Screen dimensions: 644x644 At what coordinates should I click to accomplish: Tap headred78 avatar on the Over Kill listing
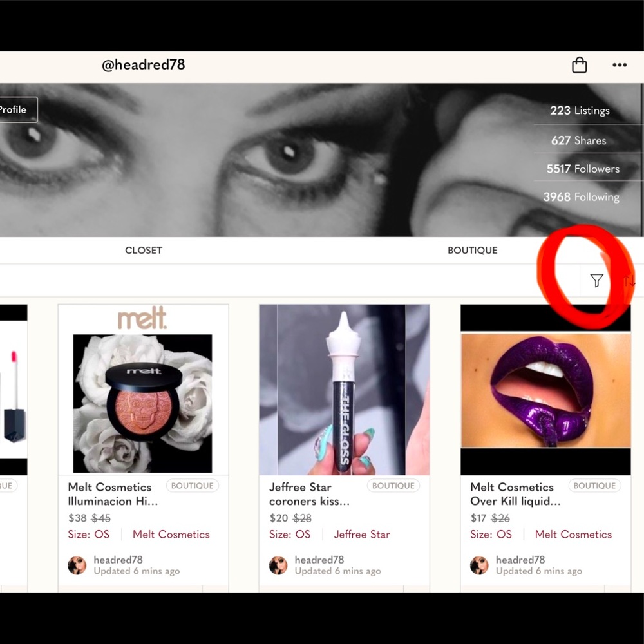tap(479, 565)
